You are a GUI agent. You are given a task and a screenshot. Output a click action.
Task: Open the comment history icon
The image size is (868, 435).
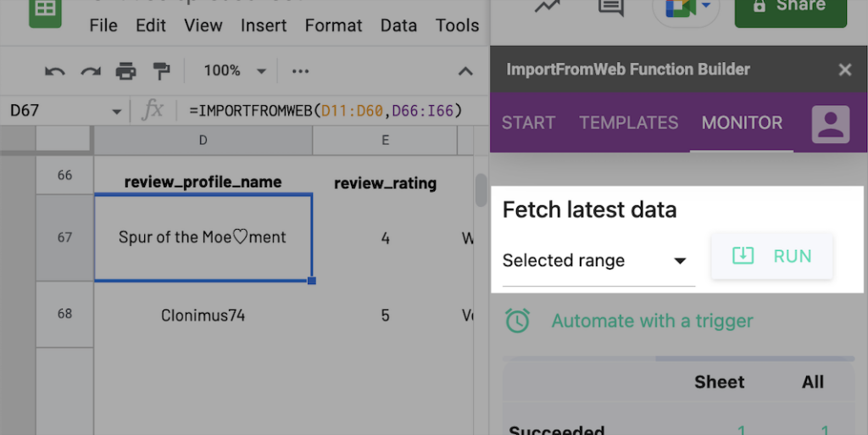610,8
